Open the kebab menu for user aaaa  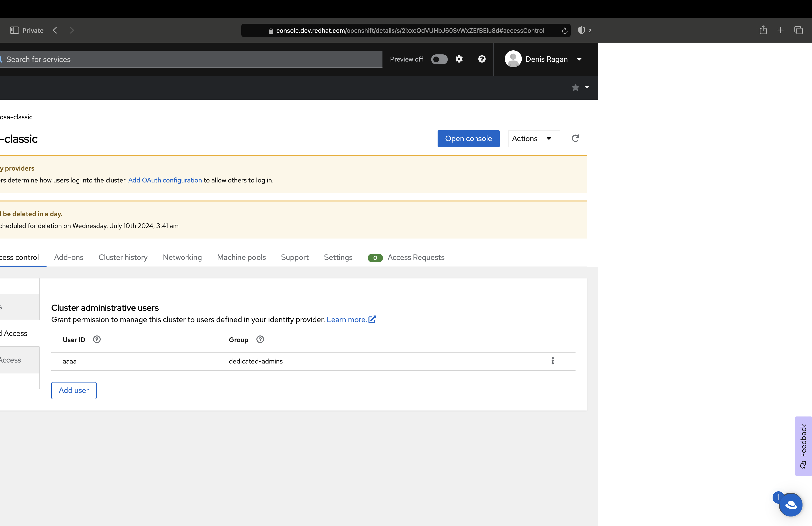[x=552, y=361]
